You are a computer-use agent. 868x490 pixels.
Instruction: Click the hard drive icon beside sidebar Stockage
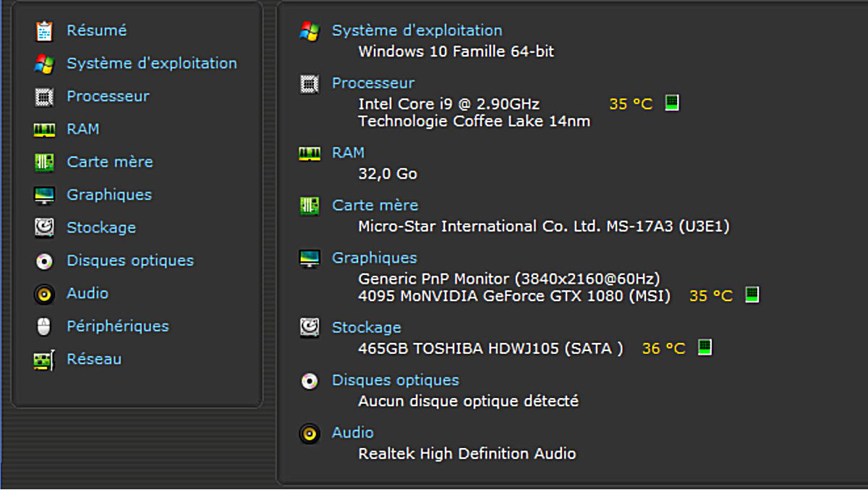tap(44, 228)
